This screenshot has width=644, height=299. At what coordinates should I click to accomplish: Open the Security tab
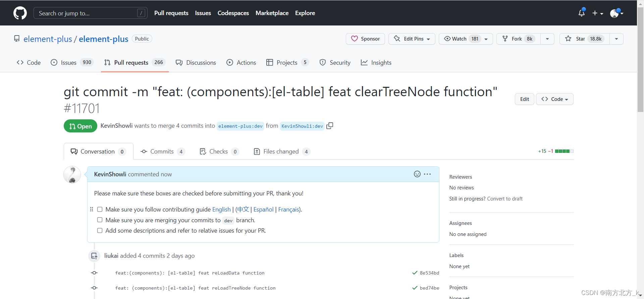(x=335, y=63)
